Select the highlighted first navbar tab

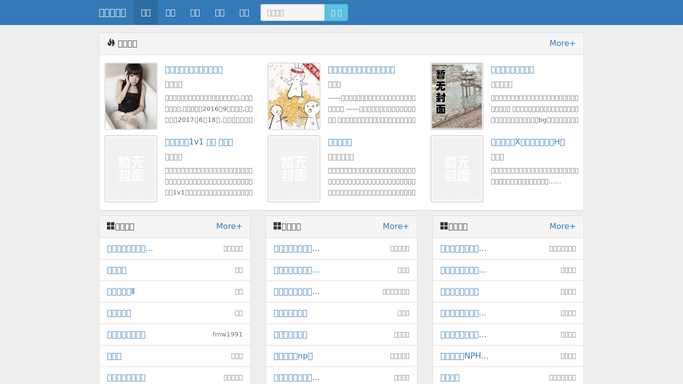pyautogui.click(x=145, y=13)
